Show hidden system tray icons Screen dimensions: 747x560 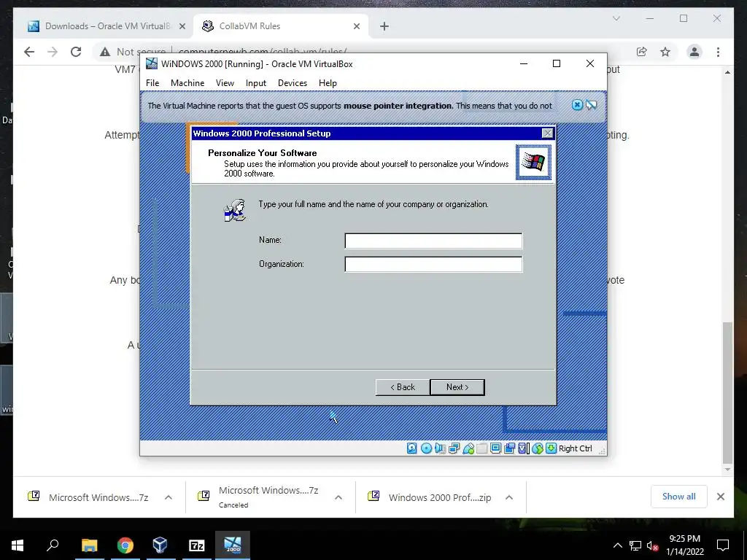point(617,545)
